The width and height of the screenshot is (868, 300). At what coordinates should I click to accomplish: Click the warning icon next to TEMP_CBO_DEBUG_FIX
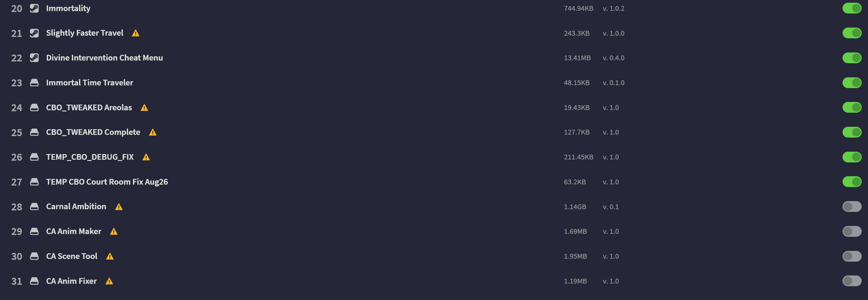point(146,157)
